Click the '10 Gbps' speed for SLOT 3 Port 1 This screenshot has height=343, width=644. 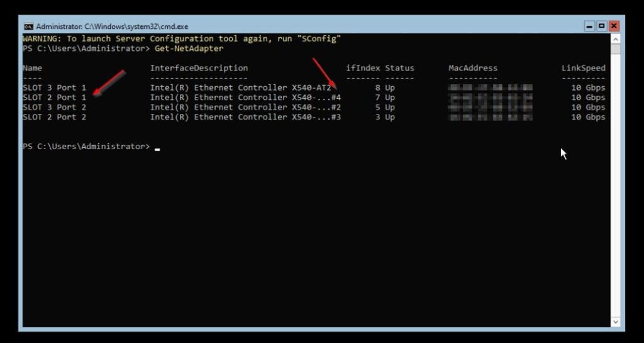pos(588,87)
